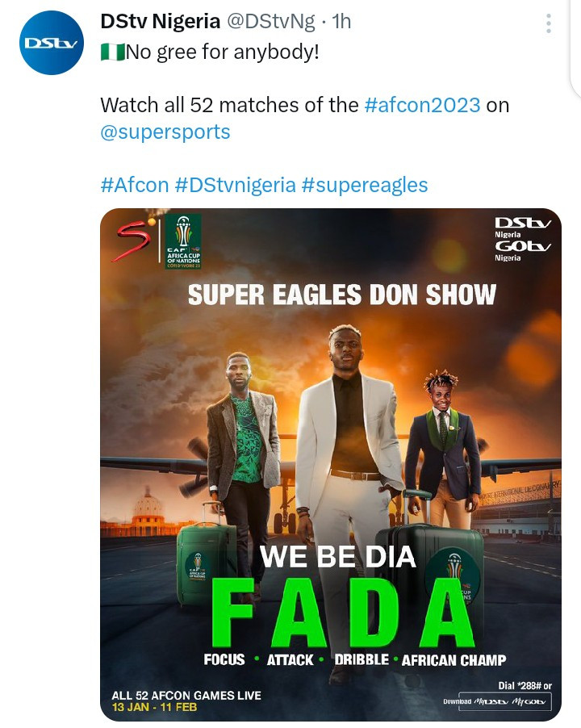The height and width of the screenshot is (728, 581).
Task: Open the tweet's three-dot more menu
Action: click(x=549, y=23)
